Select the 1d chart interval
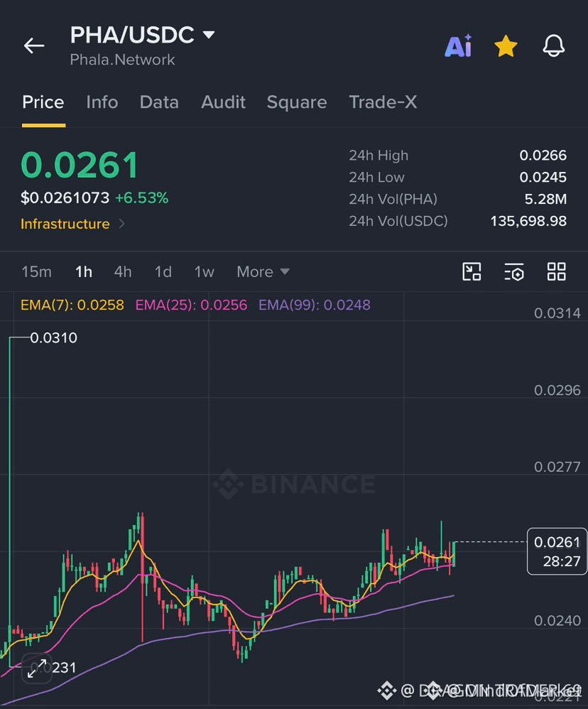This screenshot has height=709, width=588. 163,272
